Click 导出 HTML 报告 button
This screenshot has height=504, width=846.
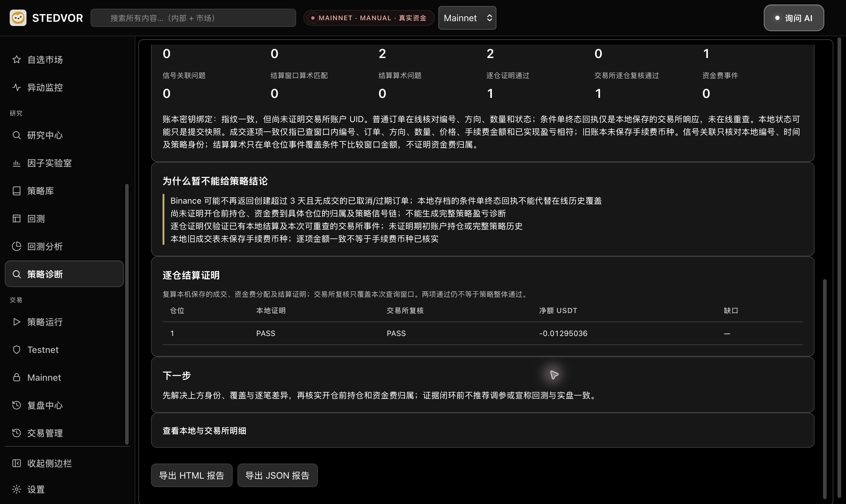(192, 476)
